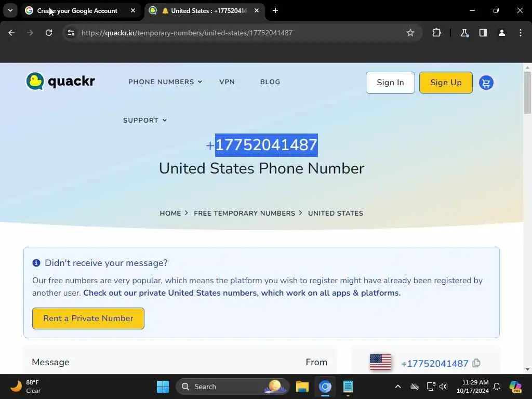Close the United States quackr tab

[257, 10]
